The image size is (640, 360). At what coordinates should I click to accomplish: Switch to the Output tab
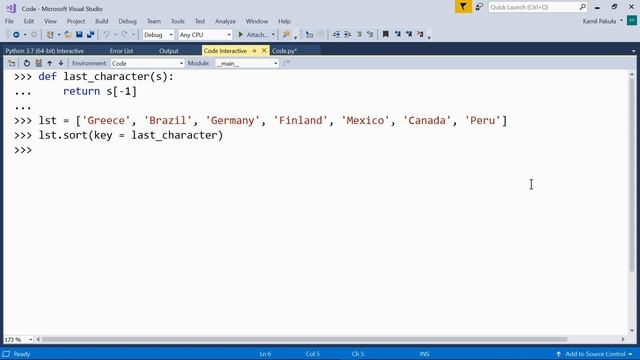point(169,51)
